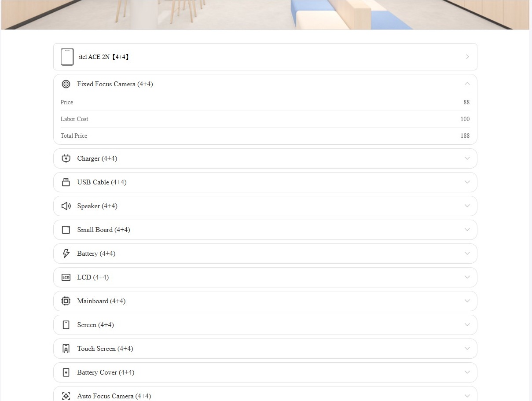Click the Touch Screen icon
532x401 pixels.
66,349
